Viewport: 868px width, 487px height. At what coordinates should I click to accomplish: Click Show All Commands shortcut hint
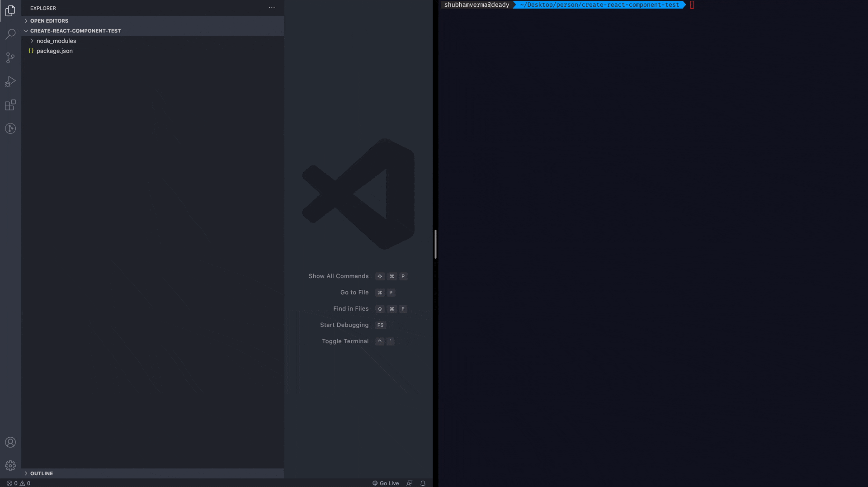tap(339, 276)
